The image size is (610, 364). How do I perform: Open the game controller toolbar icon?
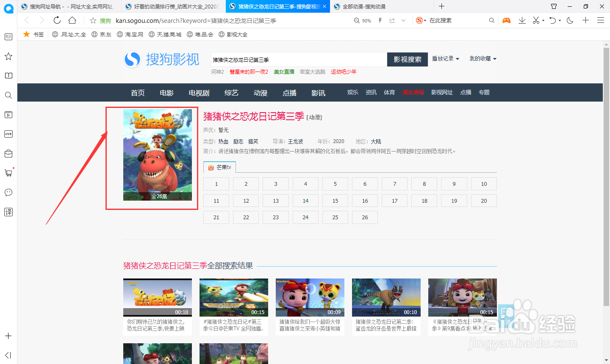506,20
